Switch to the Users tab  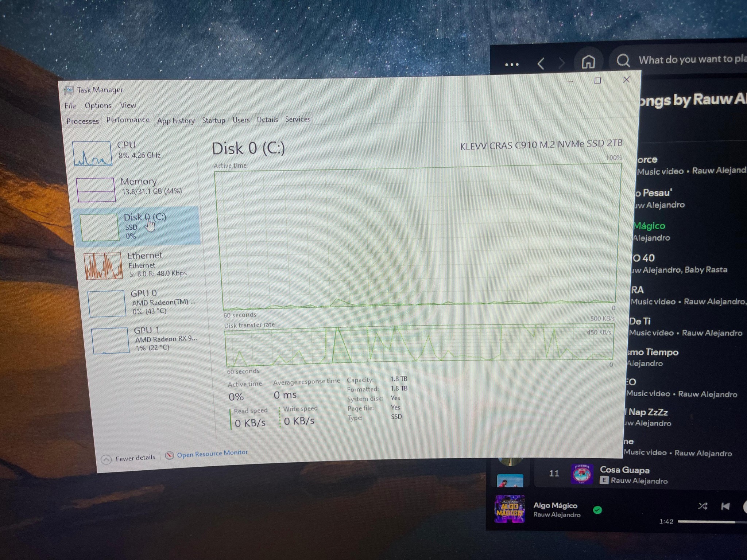[241, 120]
